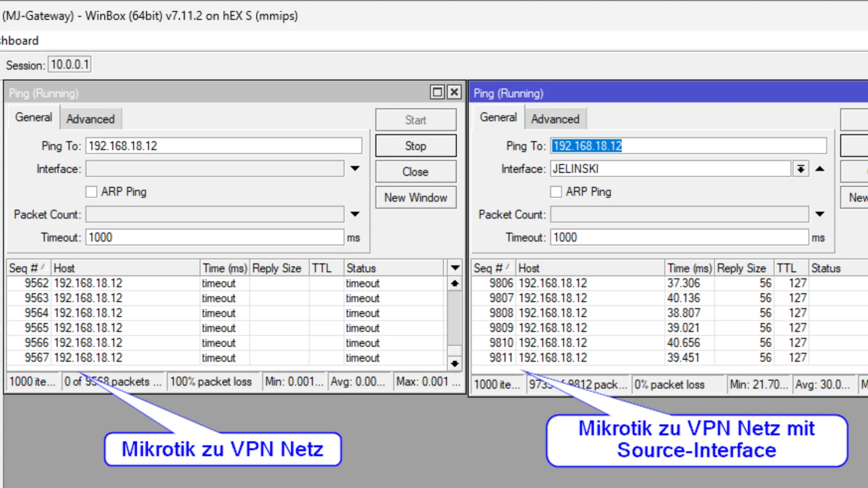Maximize the left Ping window
The image size is (868, 488).
(437, 92)
